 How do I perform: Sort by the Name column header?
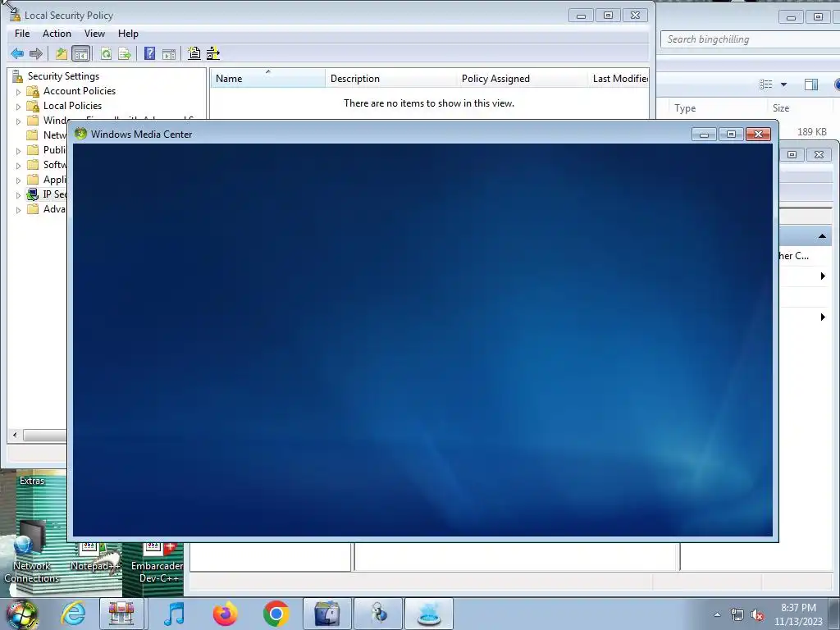[267, 78]
